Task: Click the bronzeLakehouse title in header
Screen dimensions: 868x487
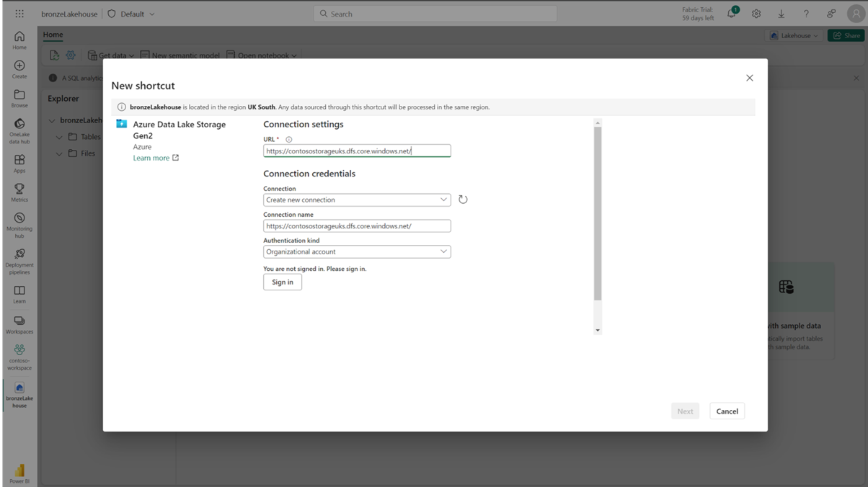Action: click(69, 14)
